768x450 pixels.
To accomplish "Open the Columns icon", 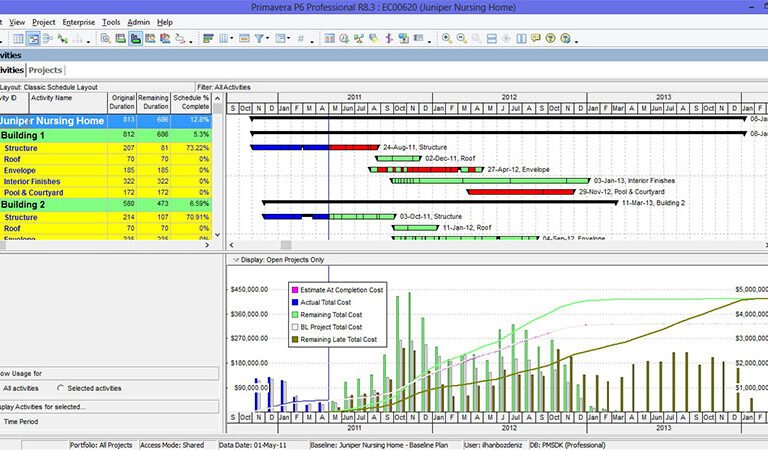I will click(223, 38).
